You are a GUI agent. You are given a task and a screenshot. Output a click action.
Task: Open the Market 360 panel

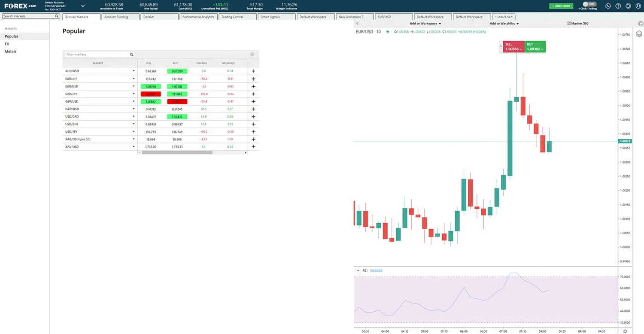coord(578,23)
